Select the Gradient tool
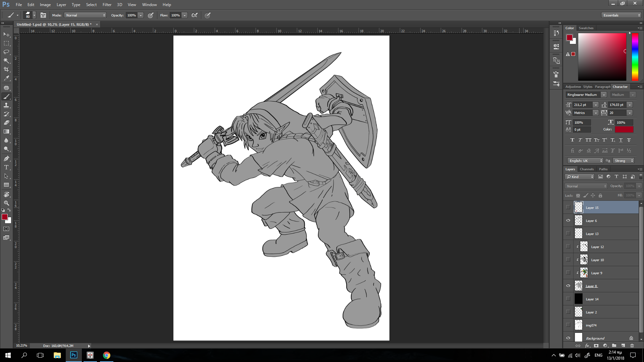This screenshot has height=362, width=644. click(x=6, y=131)
